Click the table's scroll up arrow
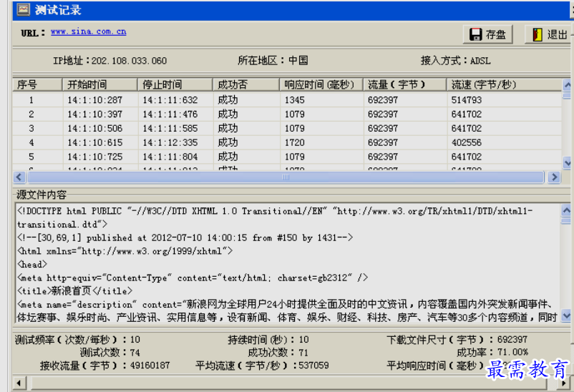The width and height of the screenshot is (574, 392). tap(567, 85)
